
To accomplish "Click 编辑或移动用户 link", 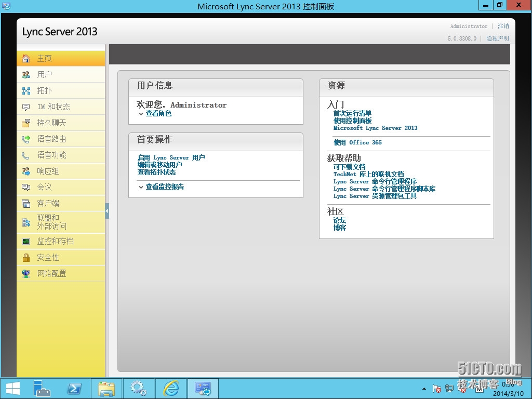I will point(160,165).
